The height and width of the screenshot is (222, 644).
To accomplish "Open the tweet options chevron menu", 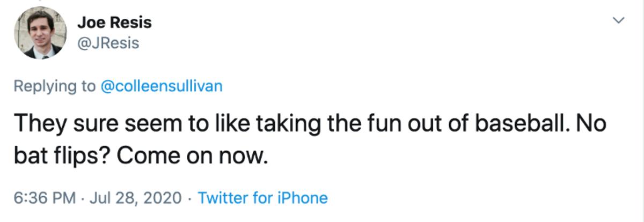I will [x=619, y=21].
